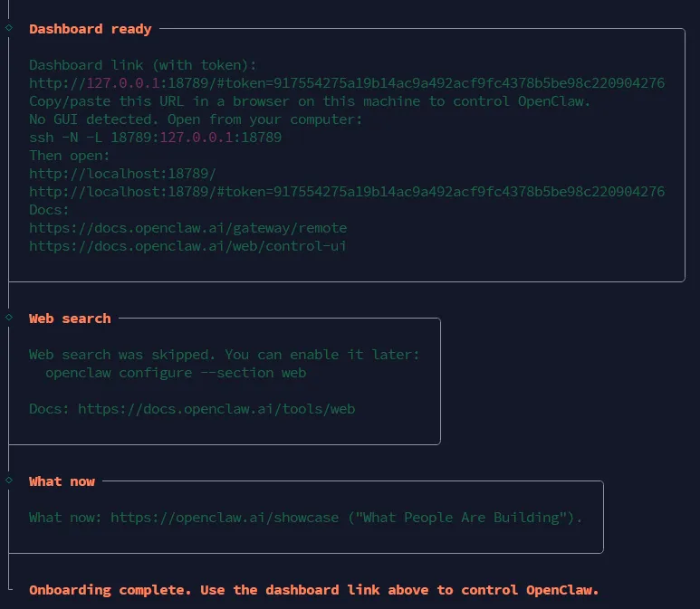Screen dimensions: 700x609
Task: Open the docs gateway/remote link
Action: point(188,228)
